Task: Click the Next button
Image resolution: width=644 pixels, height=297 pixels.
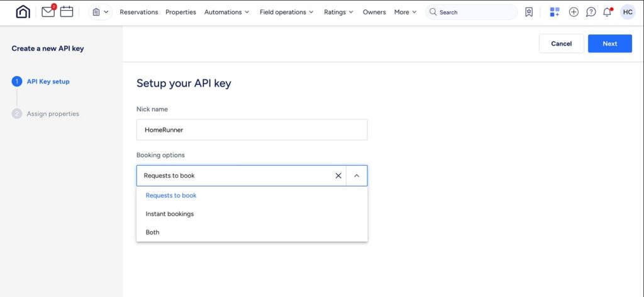Action: pyautogui.click(x=610, y=43)
